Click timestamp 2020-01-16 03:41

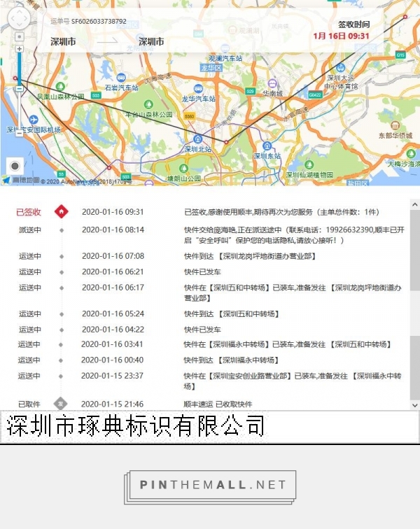[x=112, y=344]
